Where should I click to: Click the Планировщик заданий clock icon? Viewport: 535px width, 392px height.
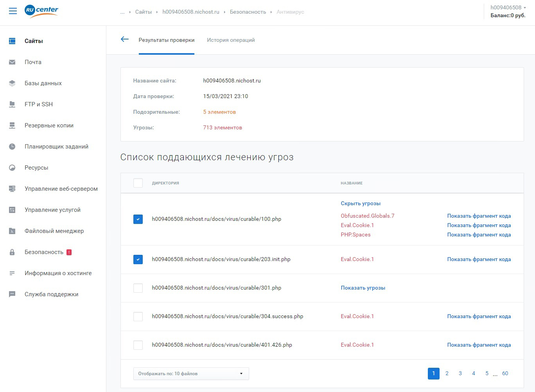point(12,147)
